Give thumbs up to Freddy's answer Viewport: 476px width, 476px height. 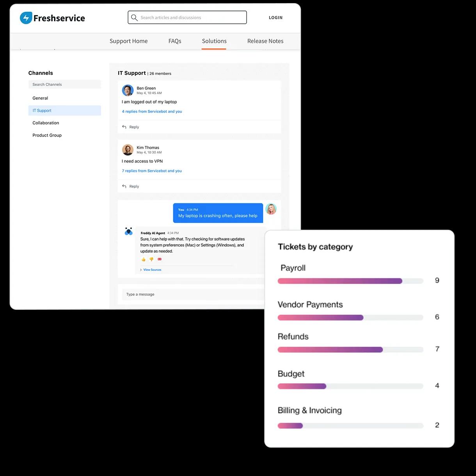(144, 259)
